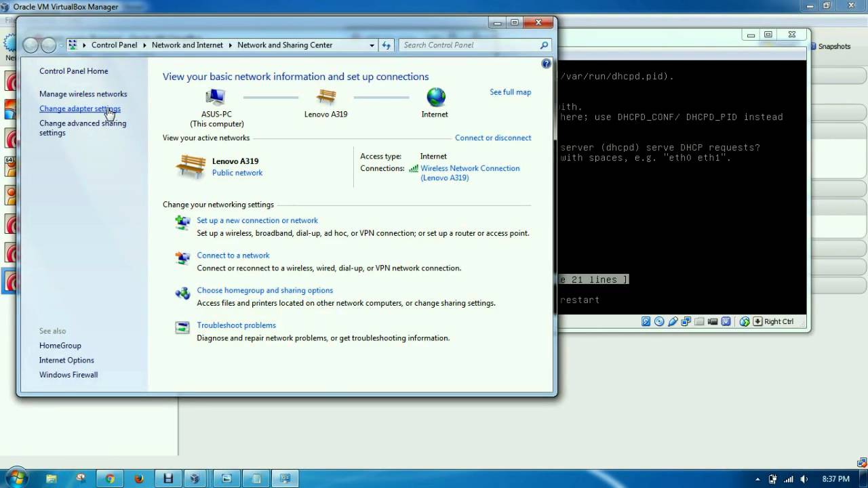Open the Windows Start orb
868x488 pixels.
coord(17,478)
